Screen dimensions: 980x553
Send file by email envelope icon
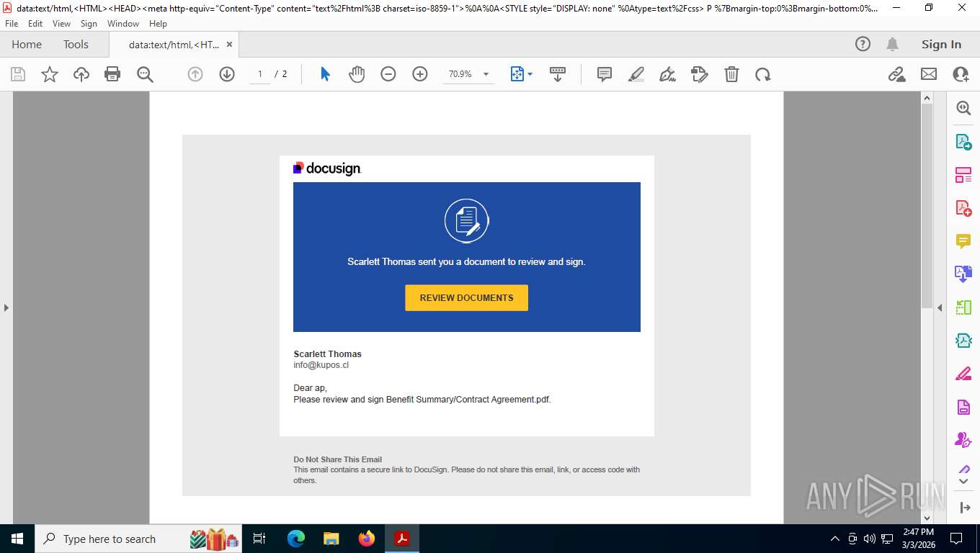[929, 74]
